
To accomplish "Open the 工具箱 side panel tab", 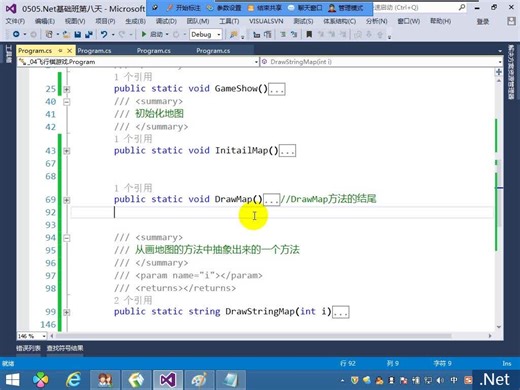I will click(x=8, y=53).
